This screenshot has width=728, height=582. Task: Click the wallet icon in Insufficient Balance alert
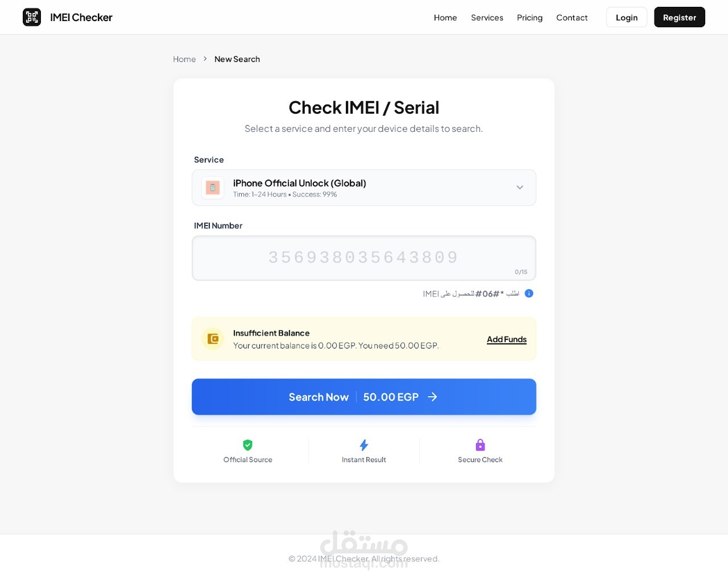212,339
